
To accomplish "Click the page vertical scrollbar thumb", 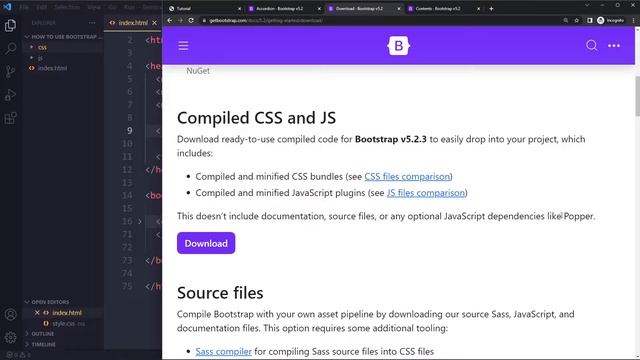I will coord(637,96).
